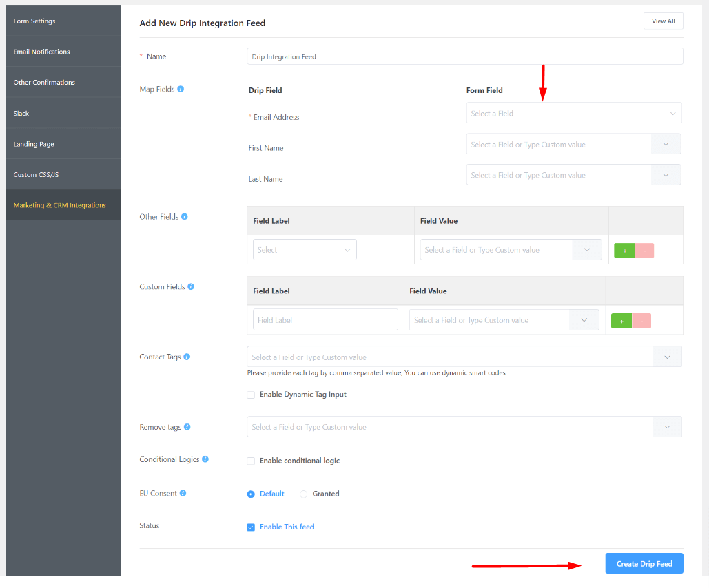709x588 pixels.
Task: Select the Granted EU Consent radio
Action: [303, 494]
